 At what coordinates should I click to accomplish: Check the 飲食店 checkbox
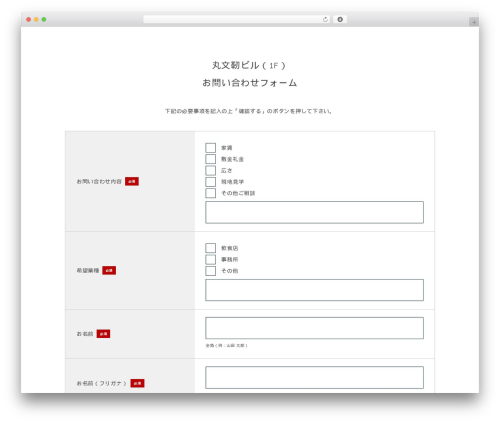(210, 248)
